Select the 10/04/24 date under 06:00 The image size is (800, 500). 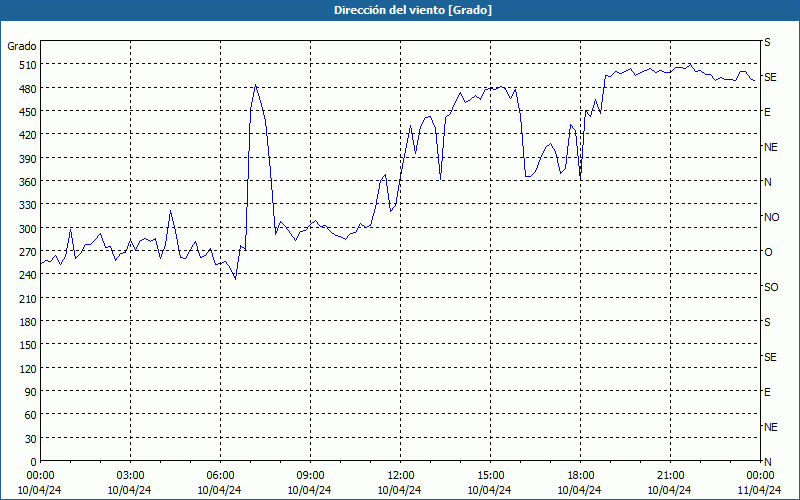219,490
